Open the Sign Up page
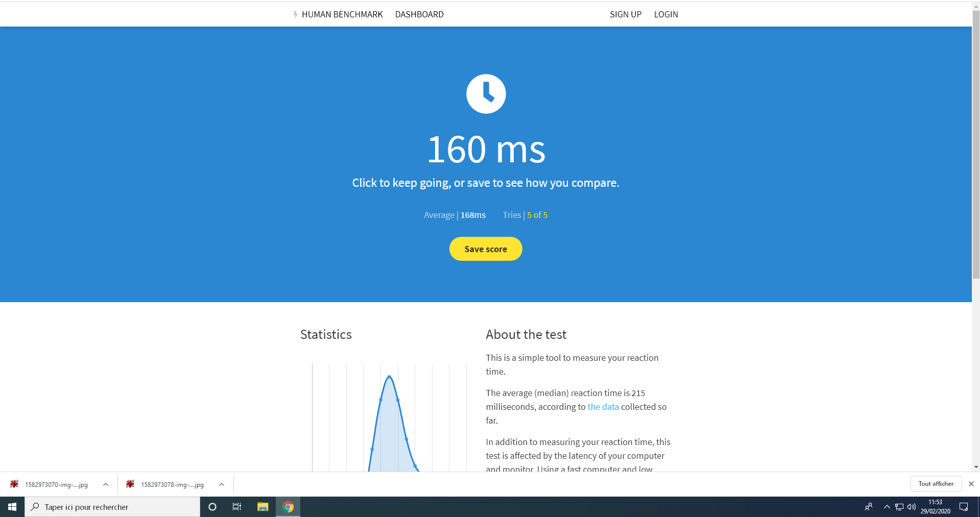Viewport: 980px width, 517px height. (x=626, y=14)
